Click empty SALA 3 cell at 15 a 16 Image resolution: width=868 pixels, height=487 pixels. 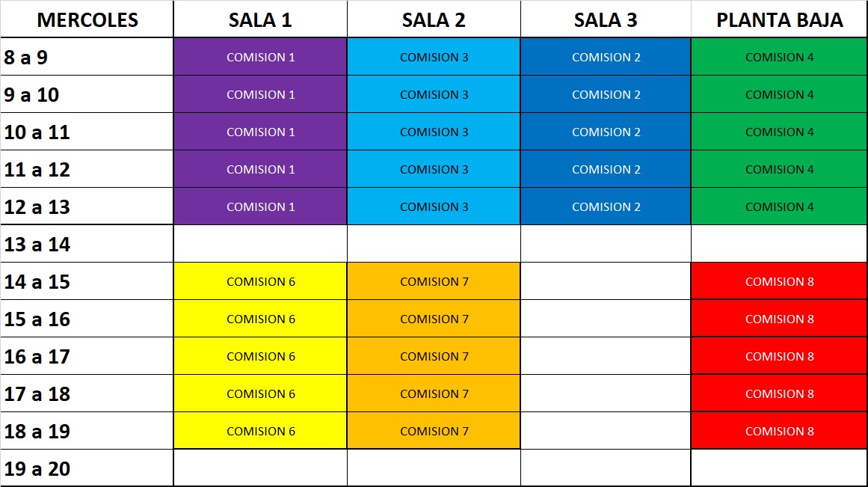click(x=606, y=319)
